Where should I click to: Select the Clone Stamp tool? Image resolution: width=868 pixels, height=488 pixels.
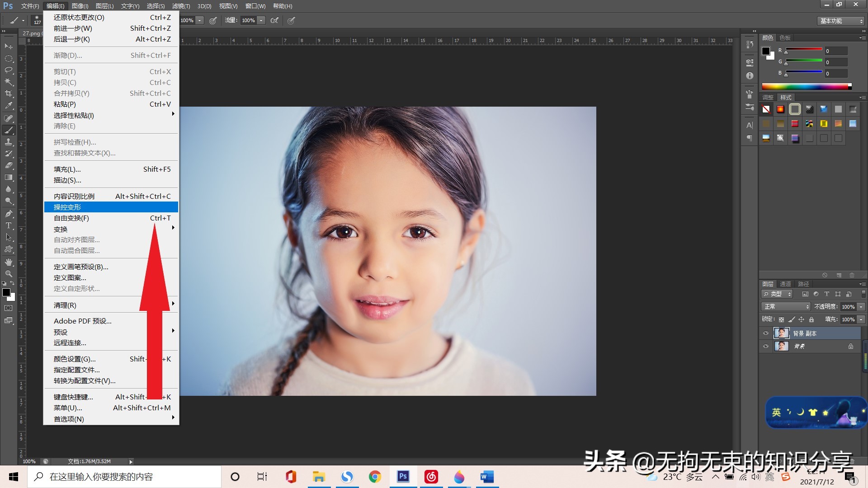(x=9, y=142)
